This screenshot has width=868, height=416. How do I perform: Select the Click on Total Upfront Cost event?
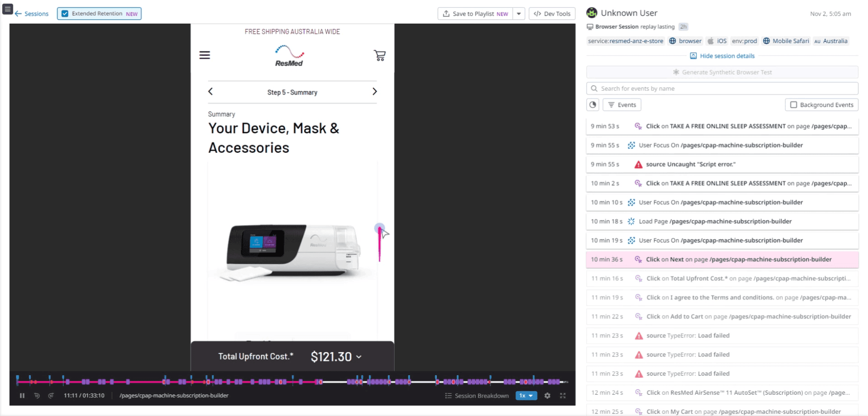click(x=722, y=278)
